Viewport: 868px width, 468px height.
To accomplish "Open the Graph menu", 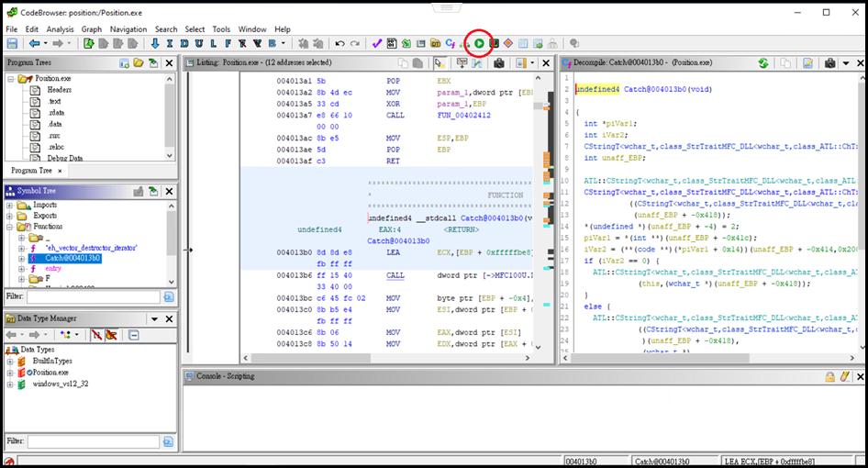I will pos(92,28).
